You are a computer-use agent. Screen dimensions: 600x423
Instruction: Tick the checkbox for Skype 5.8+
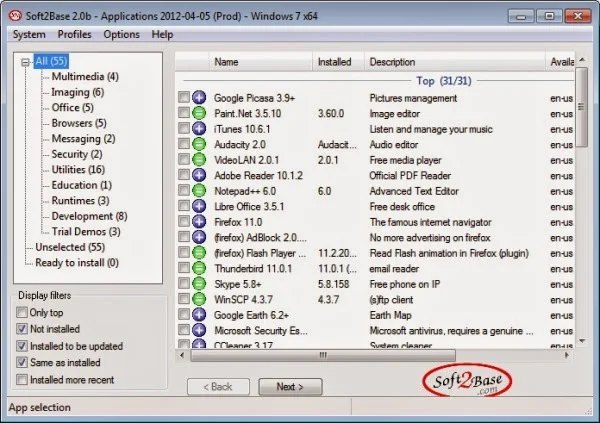184,283
